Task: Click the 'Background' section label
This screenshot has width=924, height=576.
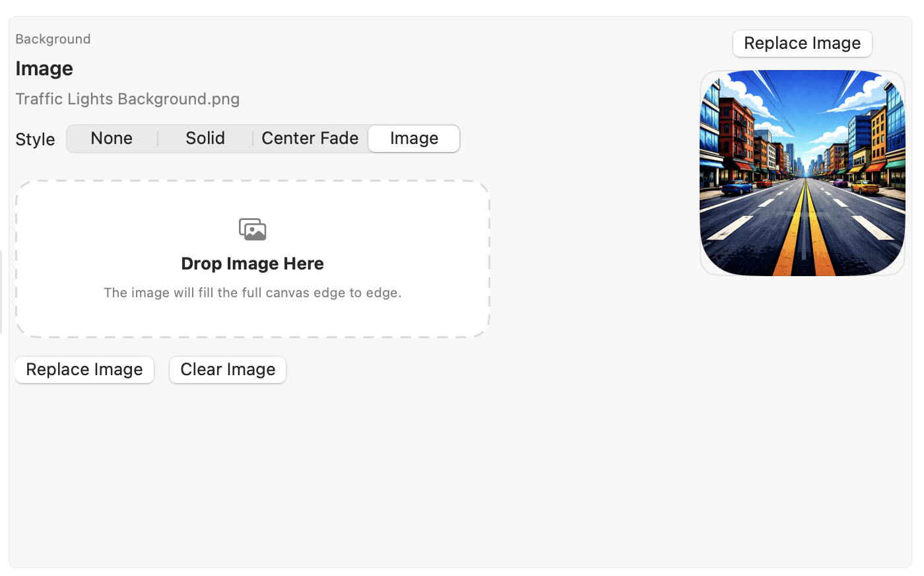Action: coord(53,39)
